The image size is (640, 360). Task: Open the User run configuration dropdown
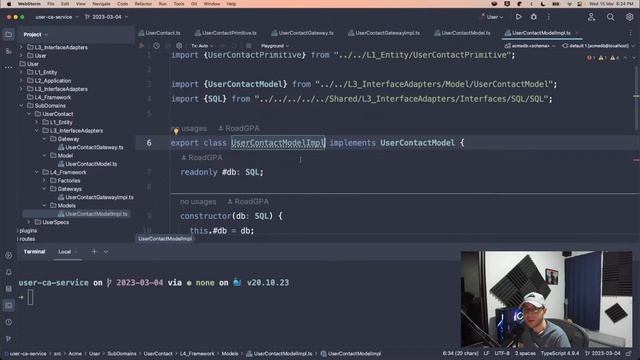491,17
